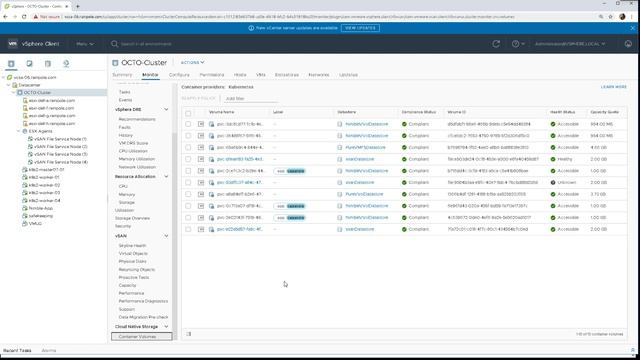This screenshot has width=640, height=360.
Task: Check the checkbox for the PureVvolDatastore volume
Action: click(188, 194)
